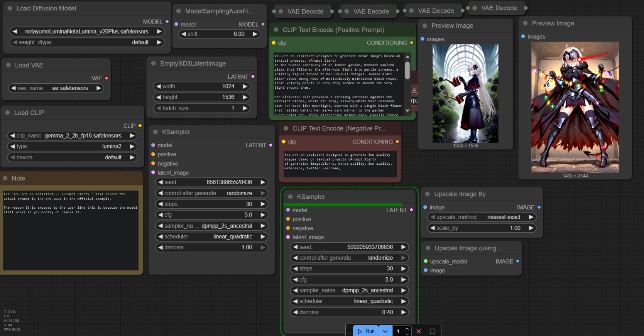Click the IMAGE output port of Upscale Image (using model)
Screen dimensions: 644x336
pyautogui.click(x=518, y=261)
